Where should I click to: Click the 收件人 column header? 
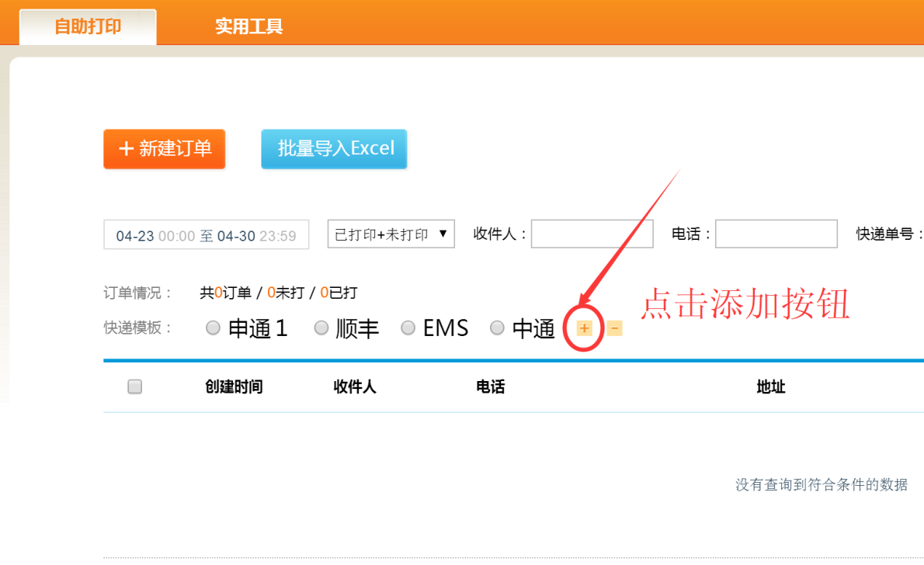coord(355,386)
